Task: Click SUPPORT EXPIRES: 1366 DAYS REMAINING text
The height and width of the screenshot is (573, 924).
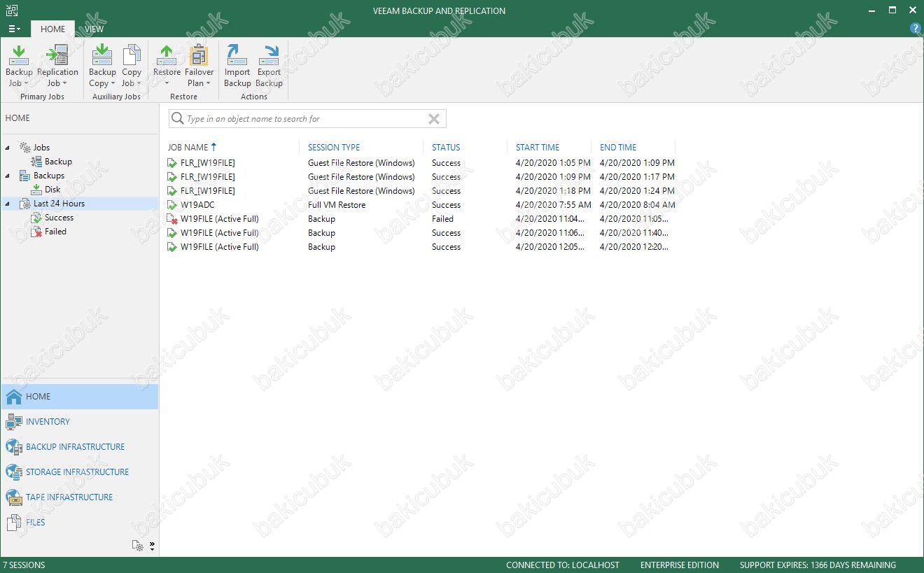Action: pos(818,565)
